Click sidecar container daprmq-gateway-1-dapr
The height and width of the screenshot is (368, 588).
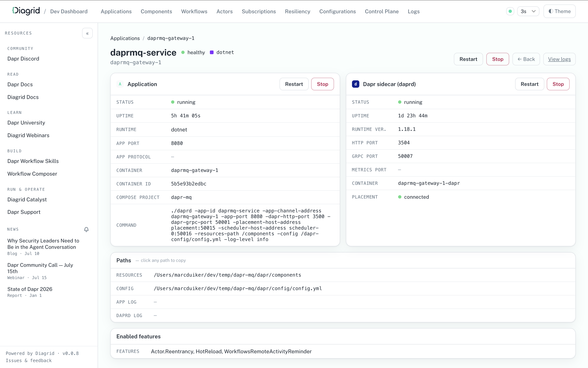tap(429, 183)
